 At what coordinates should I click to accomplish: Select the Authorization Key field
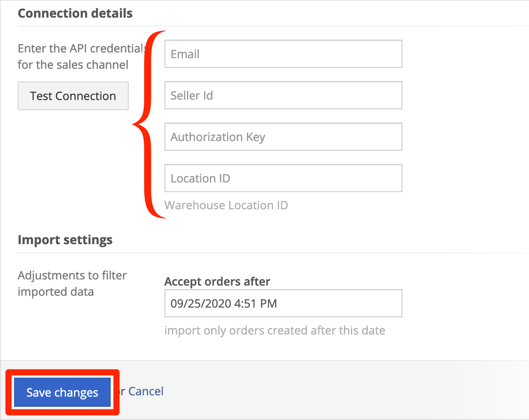[x=283, y=137]
